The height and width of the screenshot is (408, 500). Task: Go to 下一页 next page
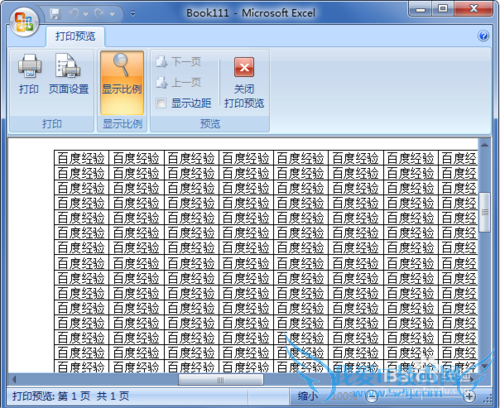[179, 62]
